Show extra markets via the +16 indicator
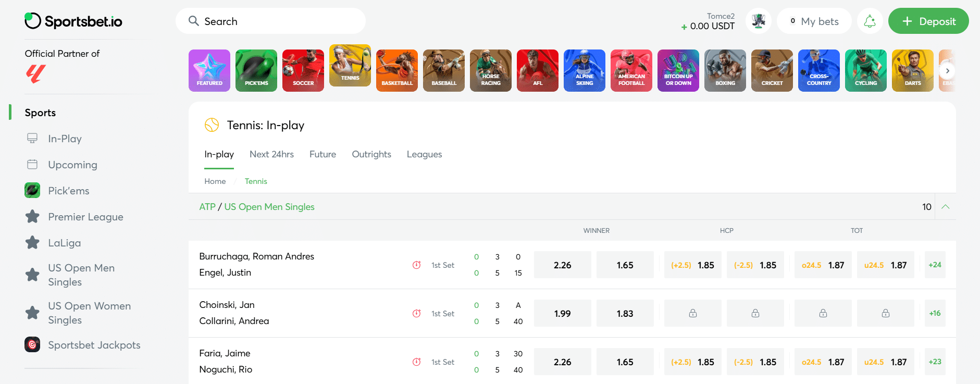 click(x=935, y=313)
